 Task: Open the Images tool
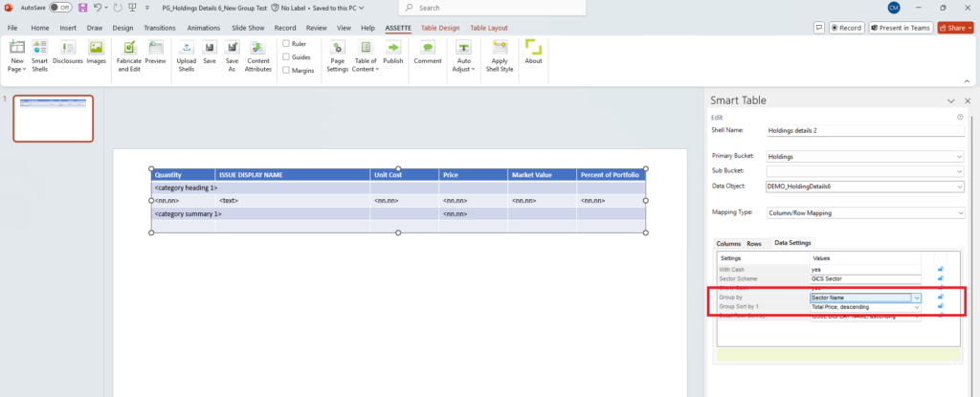click(96, 53)
